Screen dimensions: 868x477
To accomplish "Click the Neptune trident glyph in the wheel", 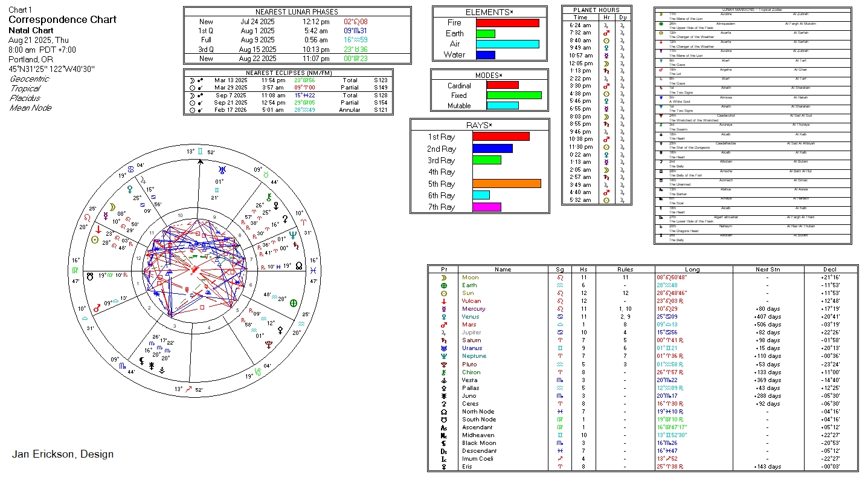I will pyautogui.click(x=293, y=235).
